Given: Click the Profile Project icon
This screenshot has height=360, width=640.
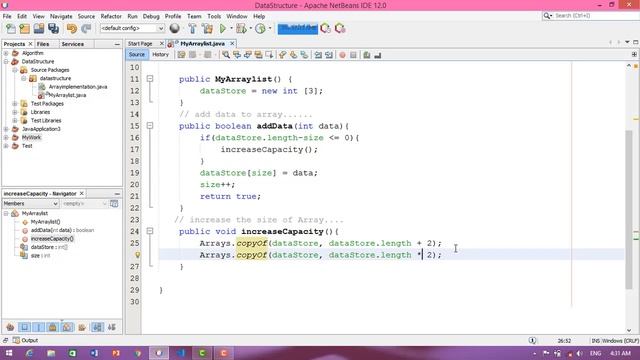Looking at the screenshot, I should 260,29.
